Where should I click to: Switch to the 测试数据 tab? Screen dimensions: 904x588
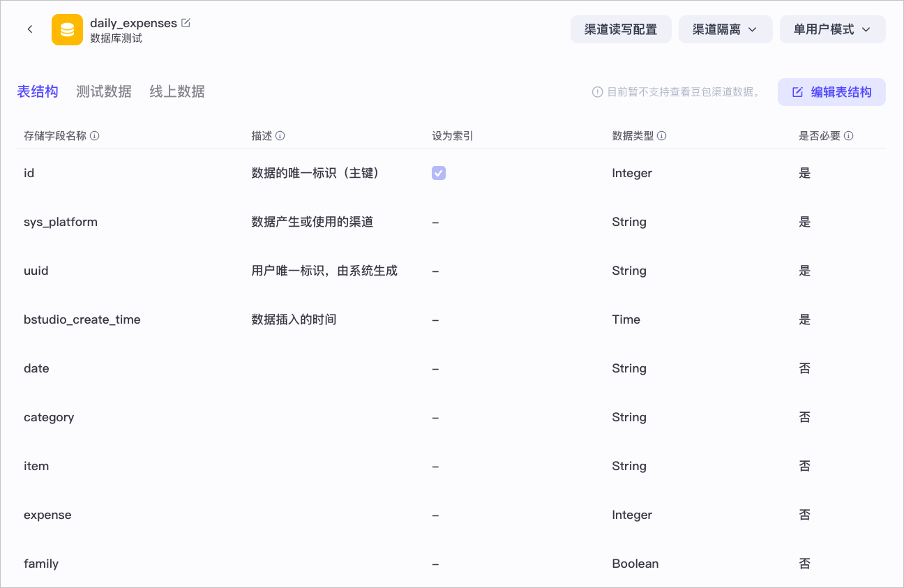click(104, 91)
